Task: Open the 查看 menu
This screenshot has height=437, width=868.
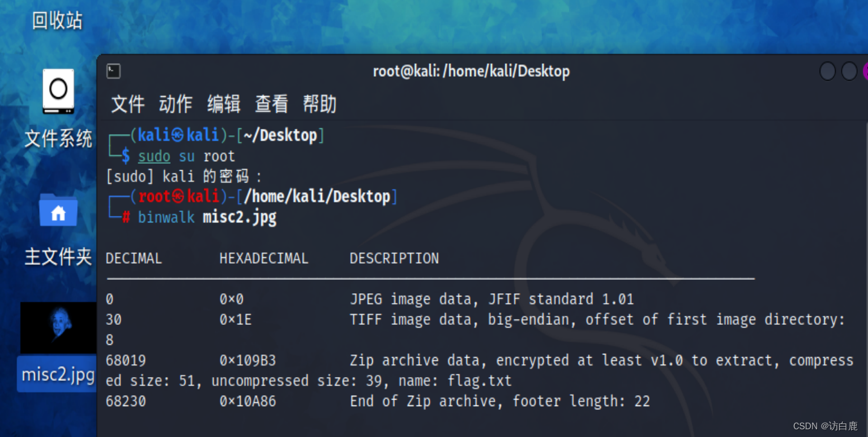Action: (270, 104)
